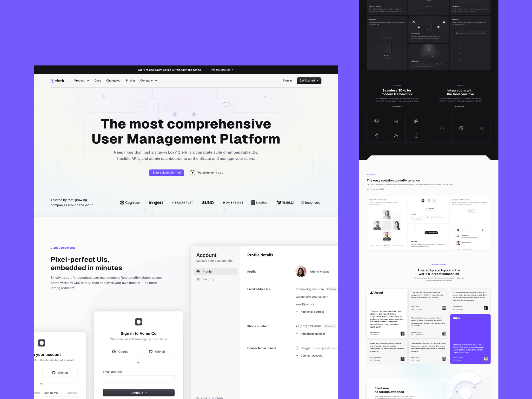Click the Series B announcement text
This screenshot has width=532, height=399.
click(169, 70)
